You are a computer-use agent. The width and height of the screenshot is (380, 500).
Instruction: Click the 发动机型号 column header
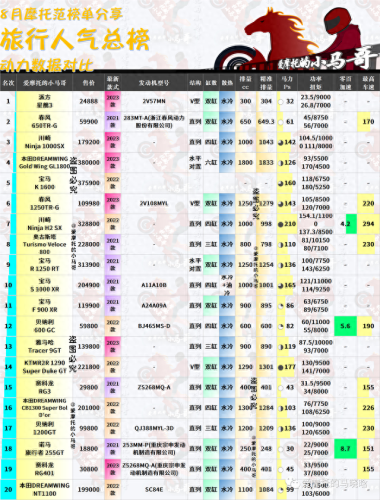point(154,82)
